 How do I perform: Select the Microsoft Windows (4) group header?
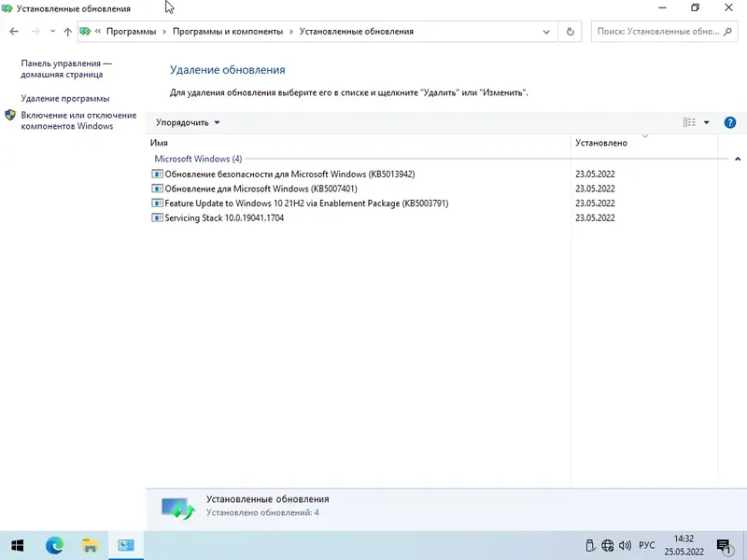pyautogui.click(x=198, y=159)
